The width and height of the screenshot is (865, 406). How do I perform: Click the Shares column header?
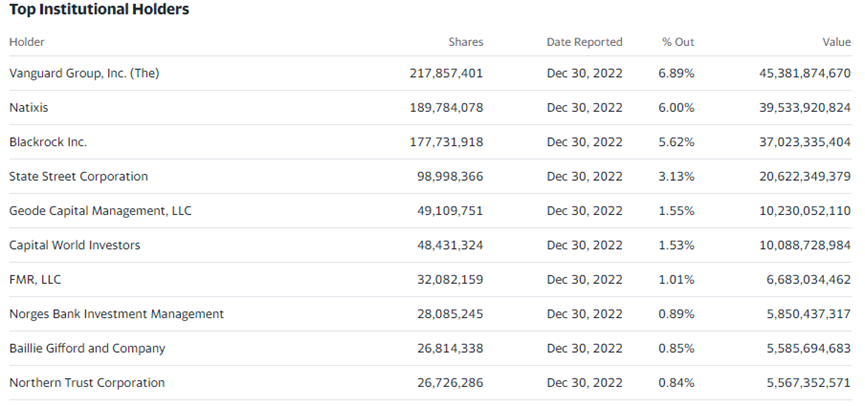(x=466, y=42)
